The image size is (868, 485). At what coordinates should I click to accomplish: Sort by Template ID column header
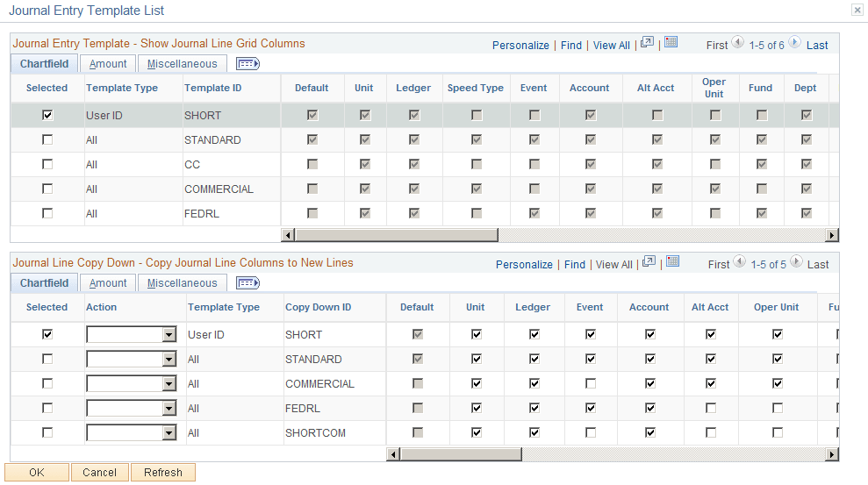(212, 88)
